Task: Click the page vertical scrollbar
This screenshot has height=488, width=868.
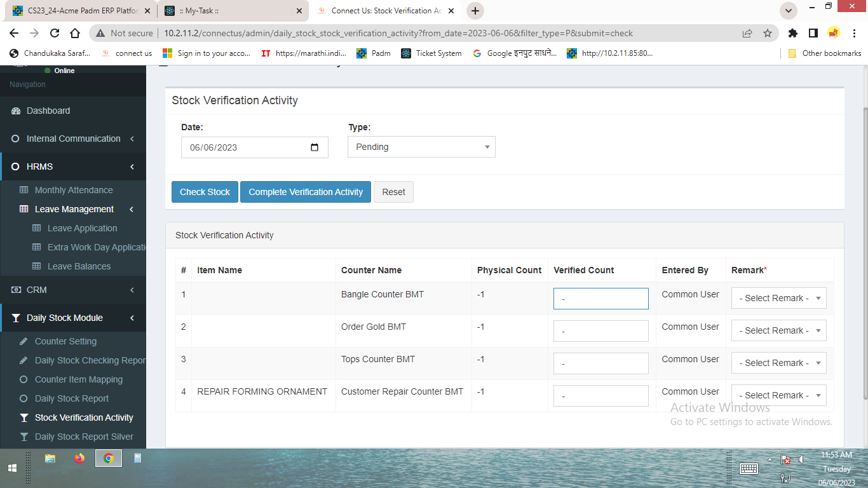Action: pyautogui.click(x=865, y=254)
